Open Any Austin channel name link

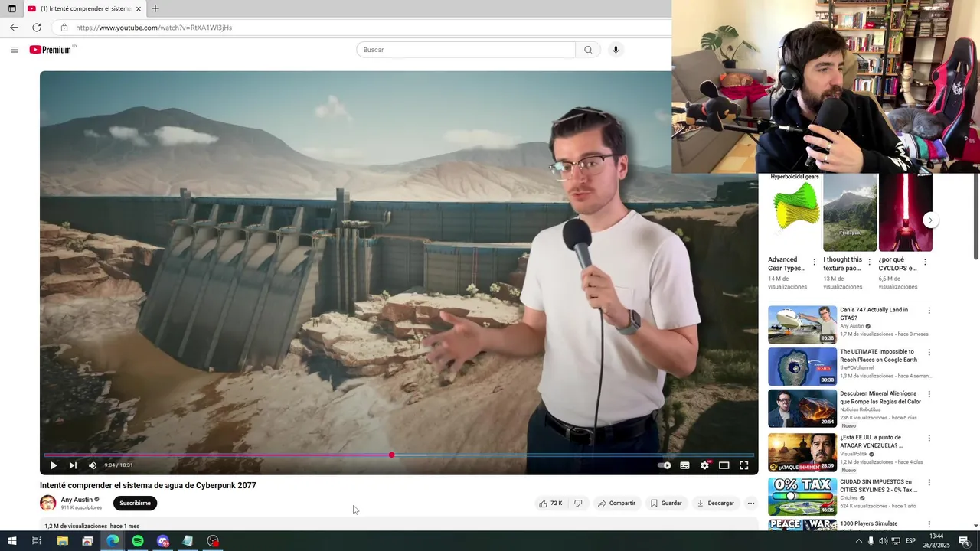tap(77, 500)
